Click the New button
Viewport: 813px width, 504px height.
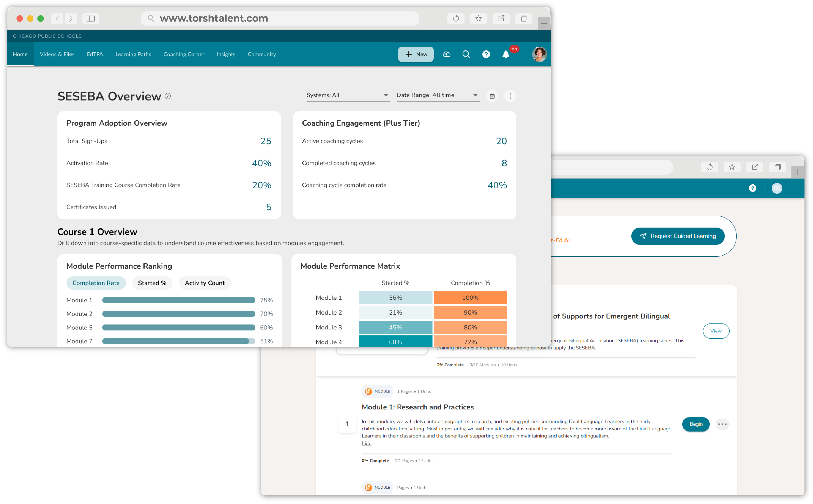point(416,54)
